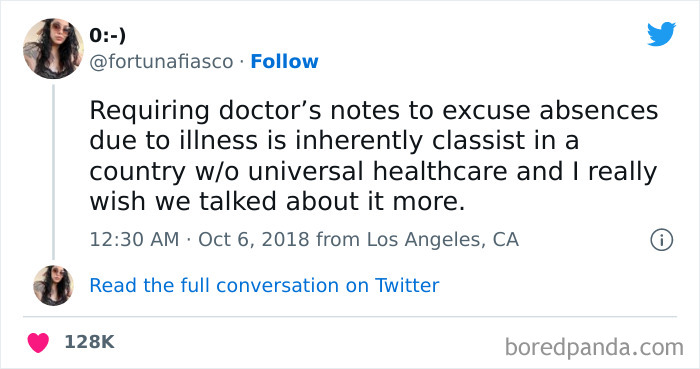700x369 pixels.
Task: Select the line "Requiring doctor's notes to excuse absences"
Action: [374, 111]
